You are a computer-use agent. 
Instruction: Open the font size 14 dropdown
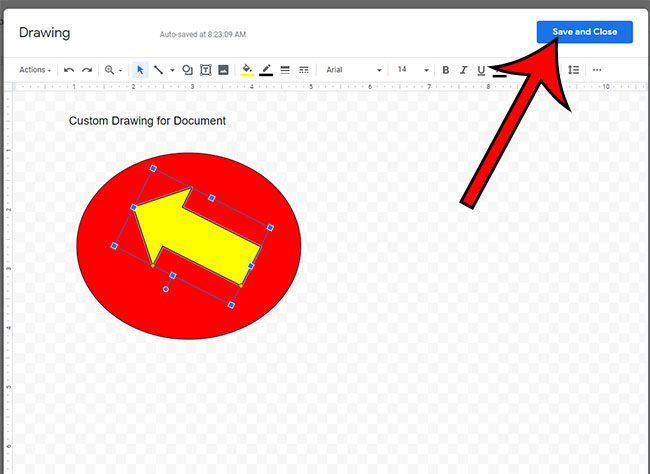click(412, 70)
